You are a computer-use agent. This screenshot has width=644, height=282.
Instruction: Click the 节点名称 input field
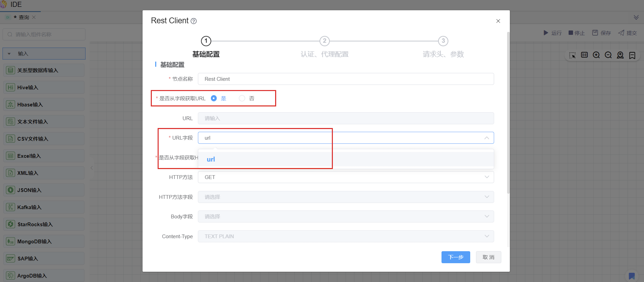tap(345, 79)
